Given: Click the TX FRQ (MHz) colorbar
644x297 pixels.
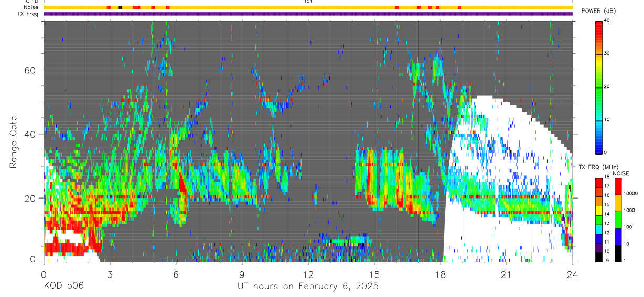Looking at the screenshot, I should click(599, 219).
